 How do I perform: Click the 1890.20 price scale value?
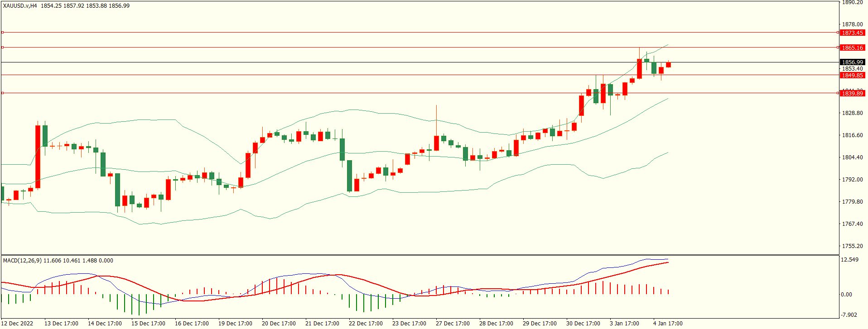852,3
